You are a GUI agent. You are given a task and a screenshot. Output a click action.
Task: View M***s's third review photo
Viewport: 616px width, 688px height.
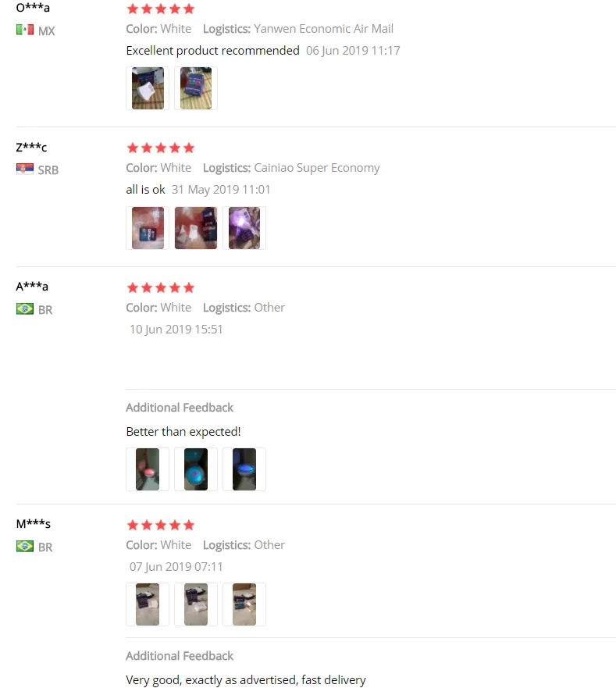pos(244,604)
